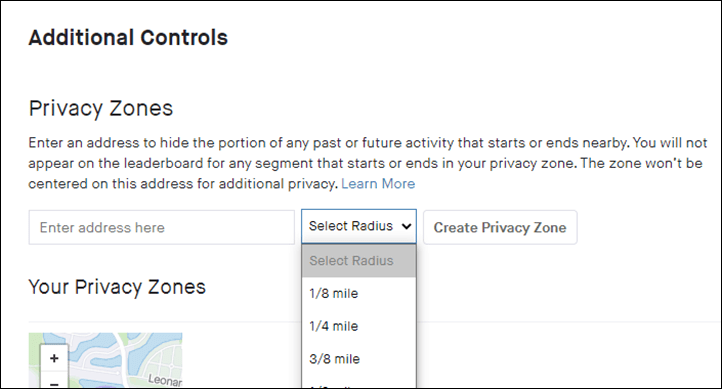Click the sentence starting The zone won't
722x389 pixels.
pyautogui.click(x=366, y=174)
